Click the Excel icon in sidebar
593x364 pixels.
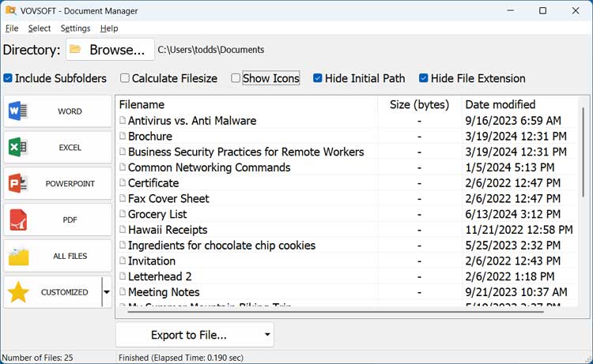(x=17, y=148)
